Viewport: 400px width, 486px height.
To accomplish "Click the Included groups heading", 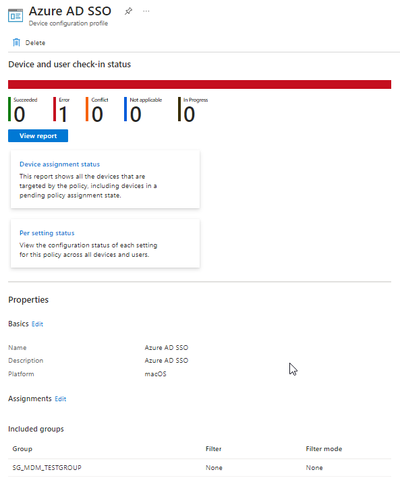I will coord(36,429).
